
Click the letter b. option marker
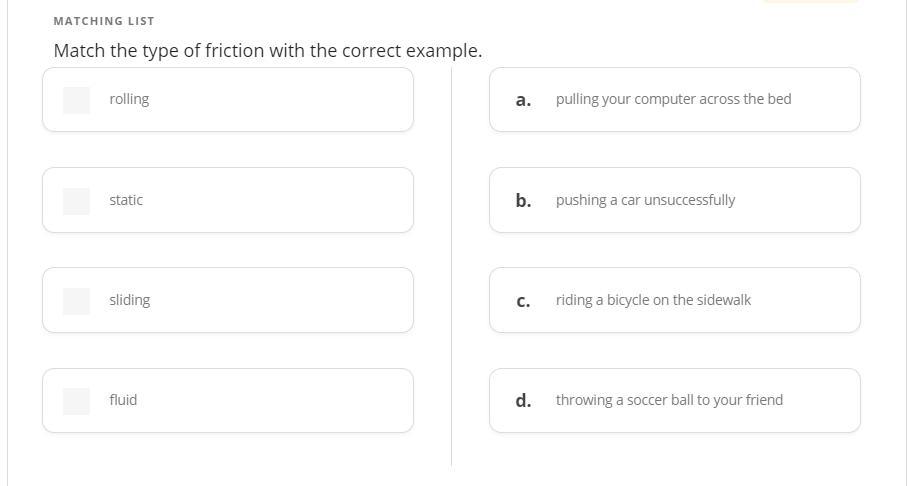(x=523, y=200)
